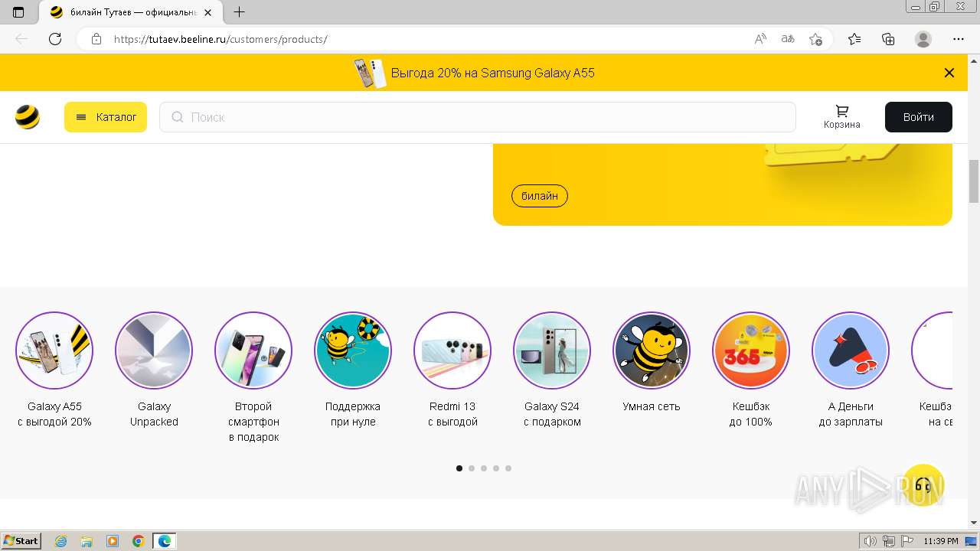
Task: Open the Beeline bee logo home
Action: [28, 117]
